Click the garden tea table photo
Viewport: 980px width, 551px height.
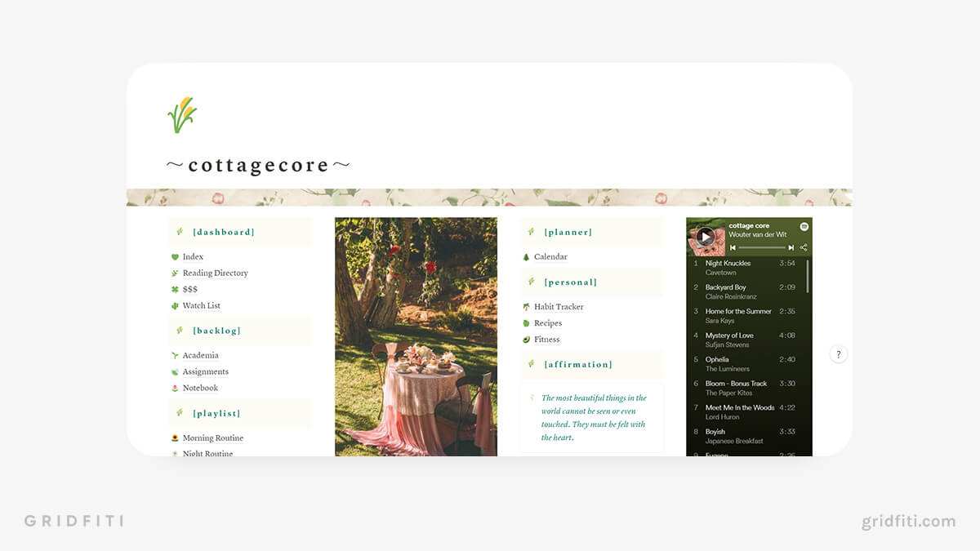tap(416, 336)
